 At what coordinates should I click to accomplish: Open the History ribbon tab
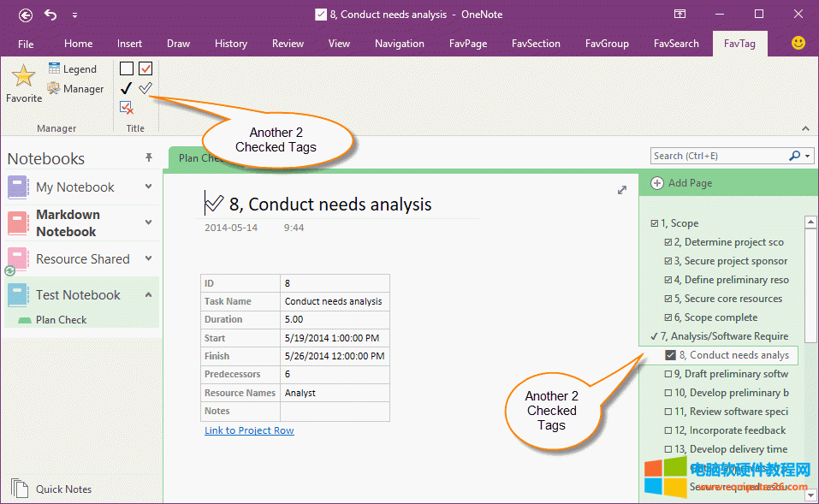click(x=230, y=44)
